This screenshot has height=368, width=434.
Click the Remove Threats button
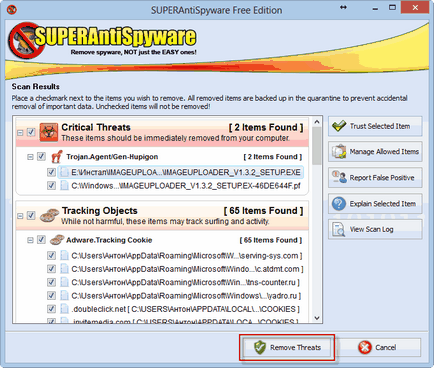287,347
